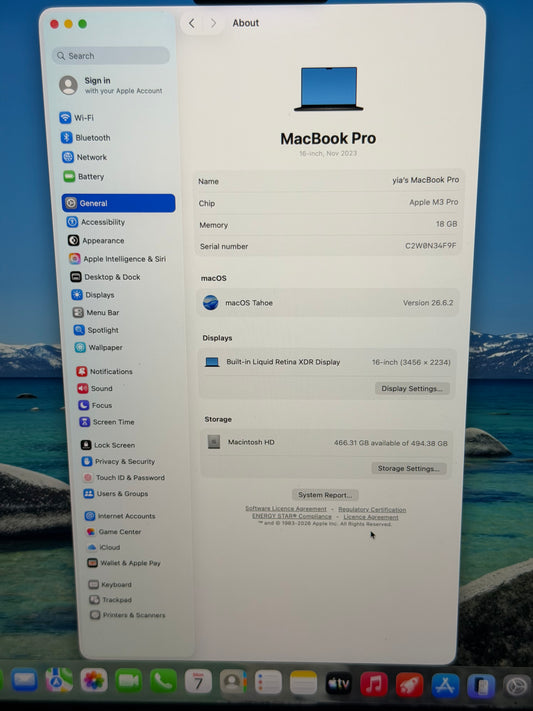
Task: Click the serial number C2W0N34F9F
Action: click(x=430, y=246)
